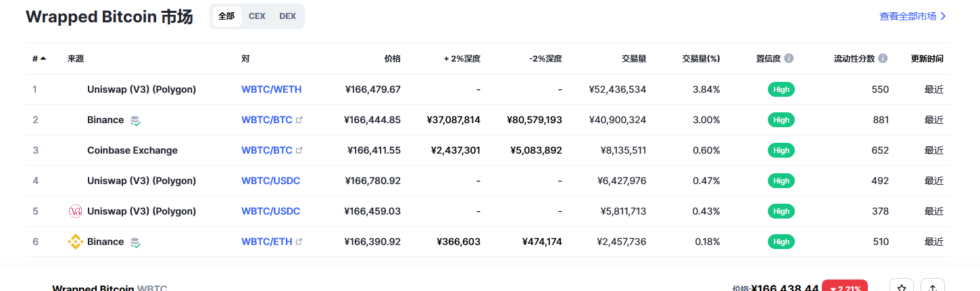Open the Coinbase Exchange WBTC/BTC pair link

coord(267,150)
